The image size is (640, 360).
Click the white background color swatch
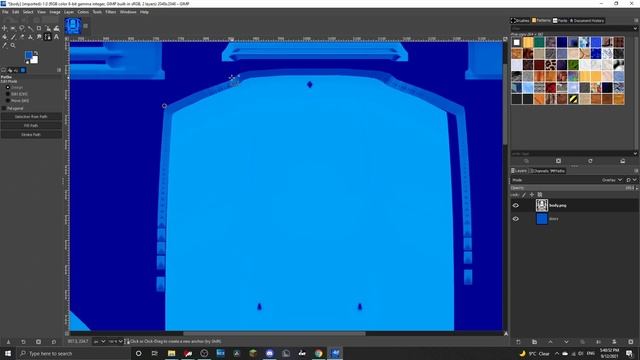(35, 60)
